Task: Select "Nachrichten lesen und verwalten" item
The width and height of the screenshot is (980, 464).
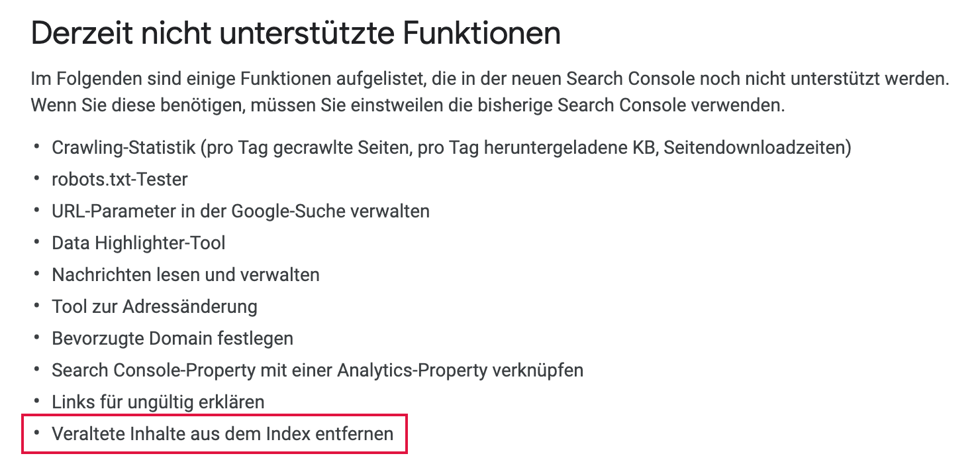Action: pos(185,274)
